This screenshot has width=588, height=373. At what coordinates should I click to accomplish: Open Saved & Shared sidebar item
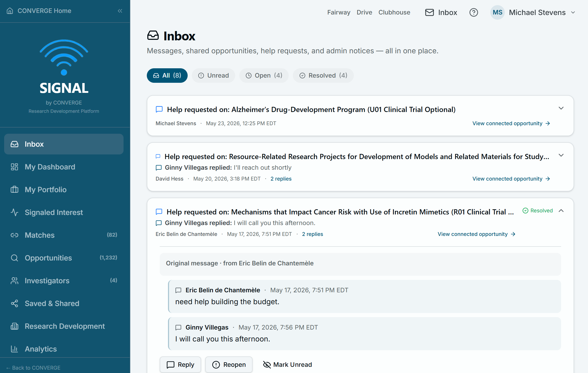click(64, 303)
